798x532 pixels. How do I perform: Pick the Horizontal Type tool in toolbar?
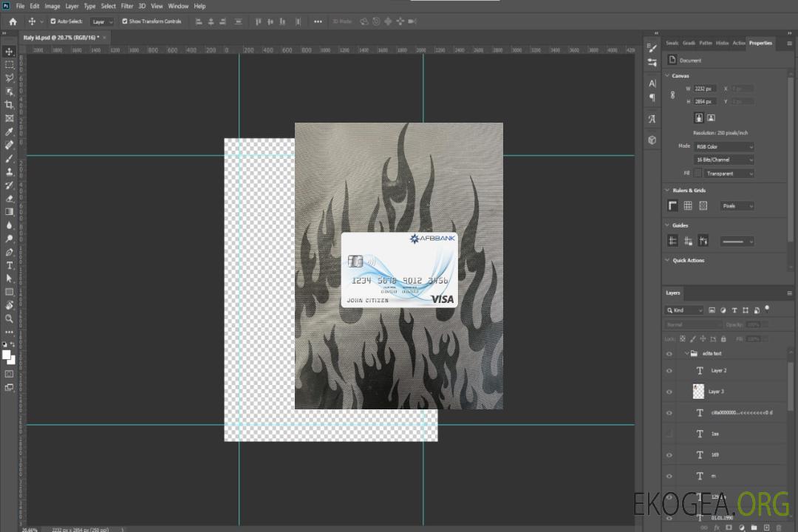click(x=10, y=265)
